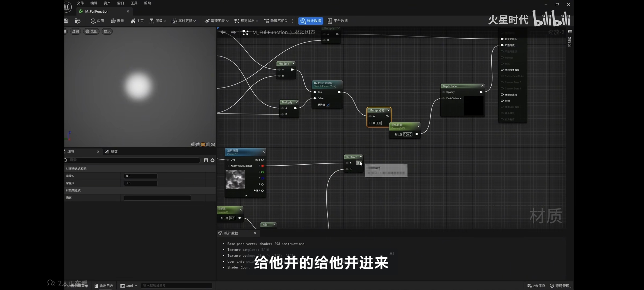The width and height of the screenshot is (644, 290).
Task: Expand the Hierarchy (层级) dropdown
Action: [x=158, y=21]
